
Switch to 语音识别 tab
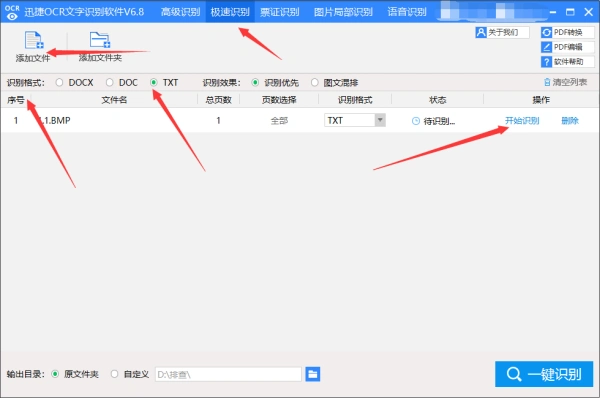point(407,12)
